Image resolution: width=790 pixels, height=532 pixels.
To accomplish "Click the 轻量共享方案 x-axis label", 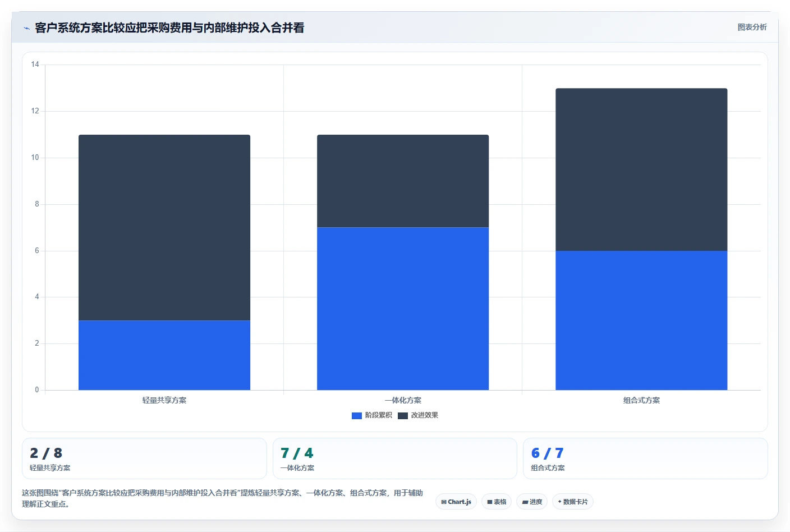I will (164, 400).
